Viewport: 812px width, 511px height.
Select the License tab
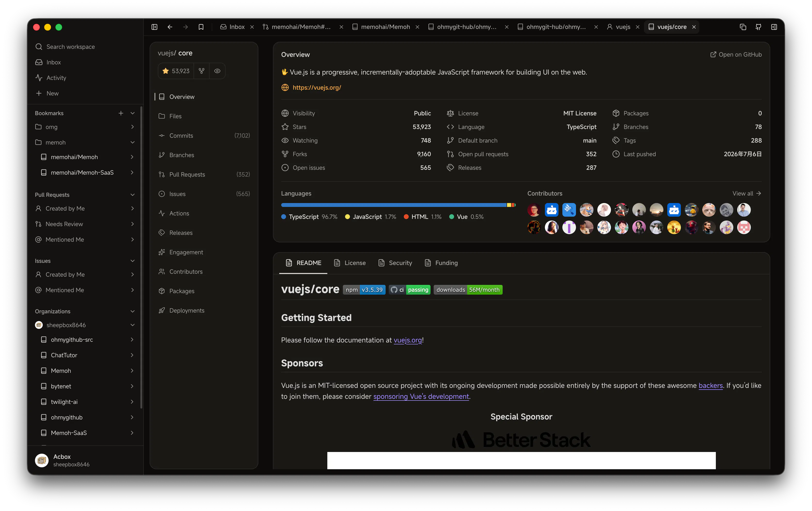[x=350, y=263]
